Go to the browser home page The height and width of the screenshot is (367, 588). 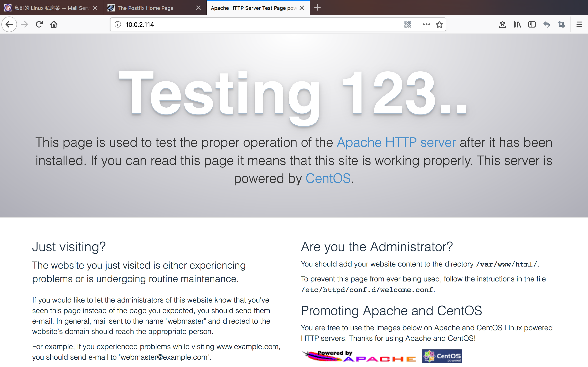[54, 24]
